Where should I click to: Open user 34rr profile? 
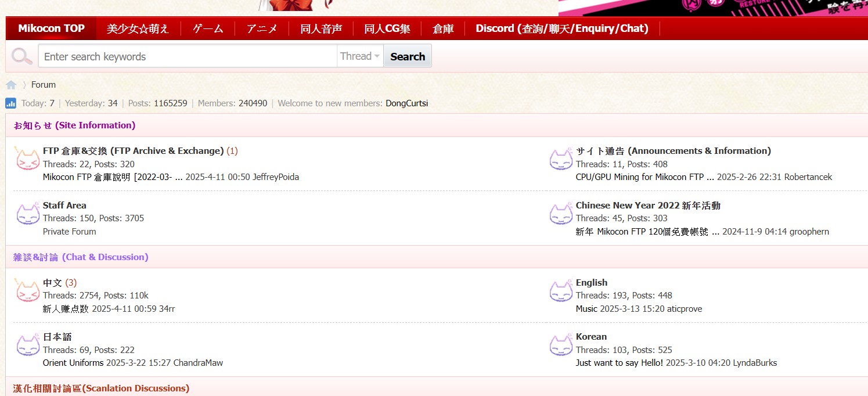point(167,309)
